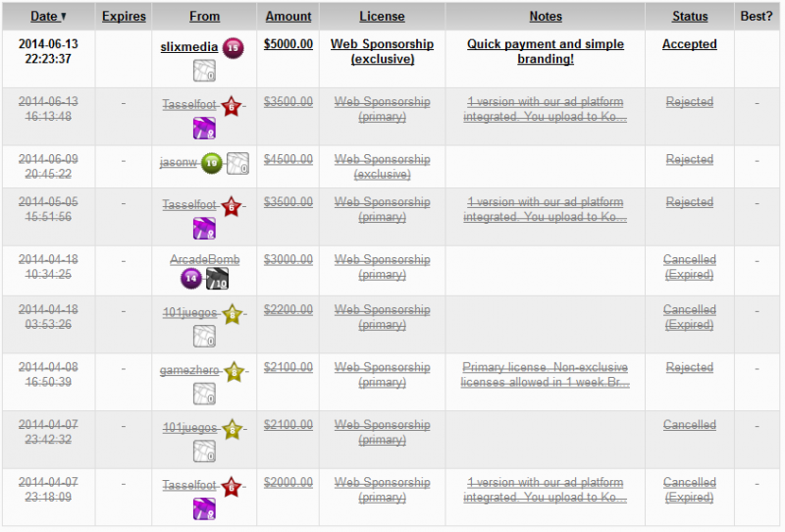Click jasonw's green level 16 badge
The image size is (785, 532).
[x=211, y=164]
